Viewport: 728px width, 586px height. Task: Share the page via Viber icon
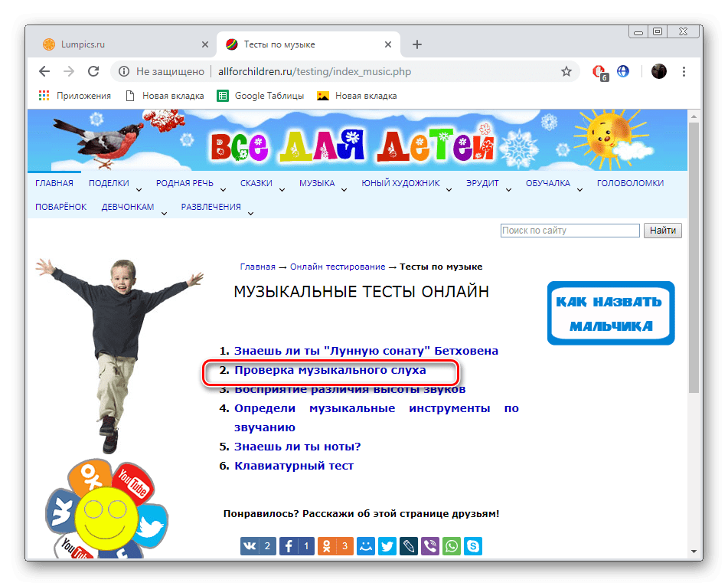point(430,546)
